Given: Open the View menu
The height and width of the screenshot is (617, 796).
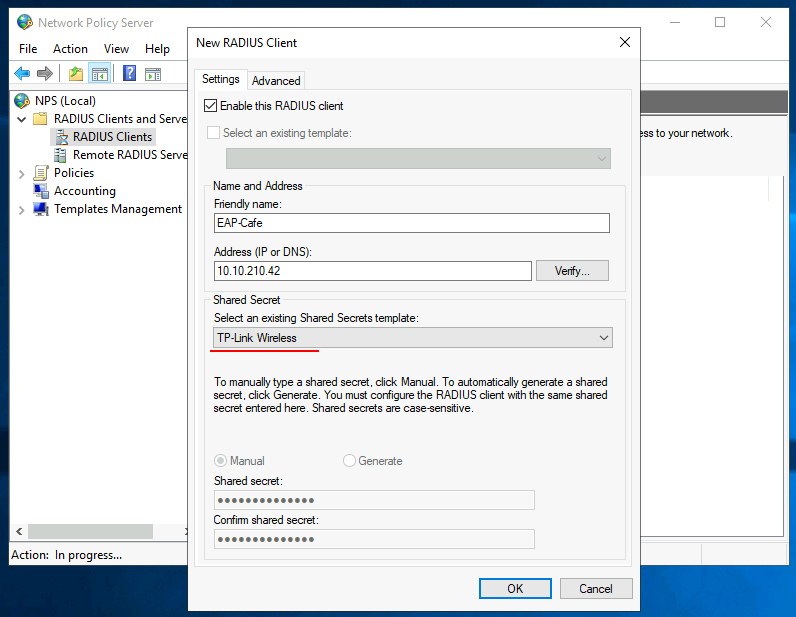Looking at the screenshot, I should 116,49.
